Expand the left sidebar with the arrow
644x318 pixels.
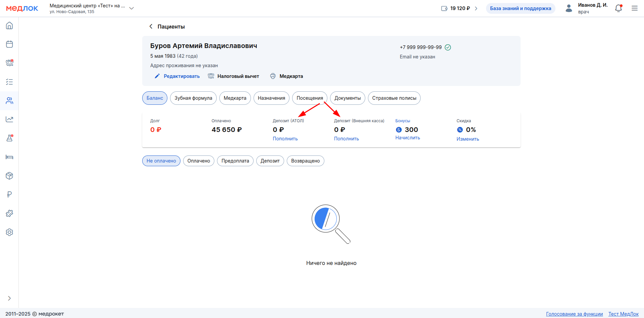click(9, 298)
